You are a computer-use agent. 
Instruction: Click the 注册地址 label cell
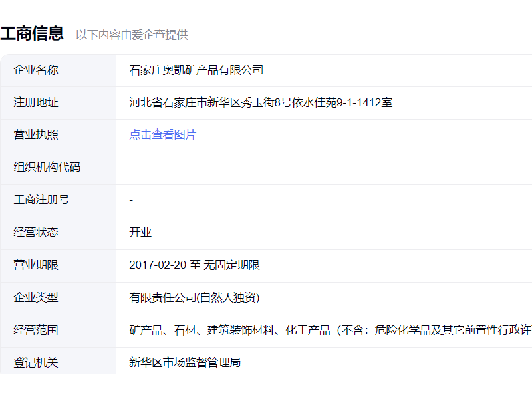(36, 102)
